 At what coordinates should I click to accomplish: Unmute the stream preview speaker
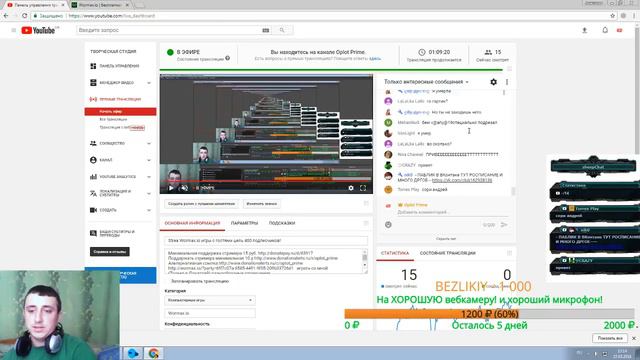tap(184, 188)
